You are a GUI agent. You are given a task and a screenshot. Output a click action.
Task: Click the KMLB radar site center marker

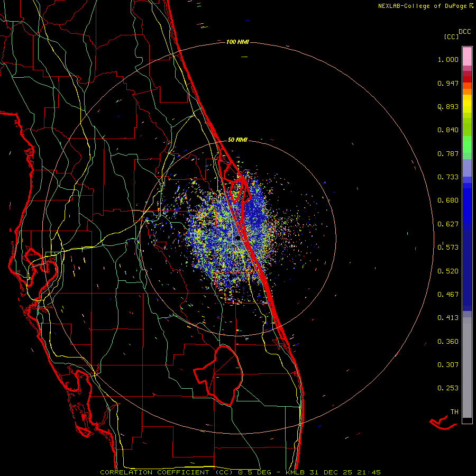(x=237, y=239)
